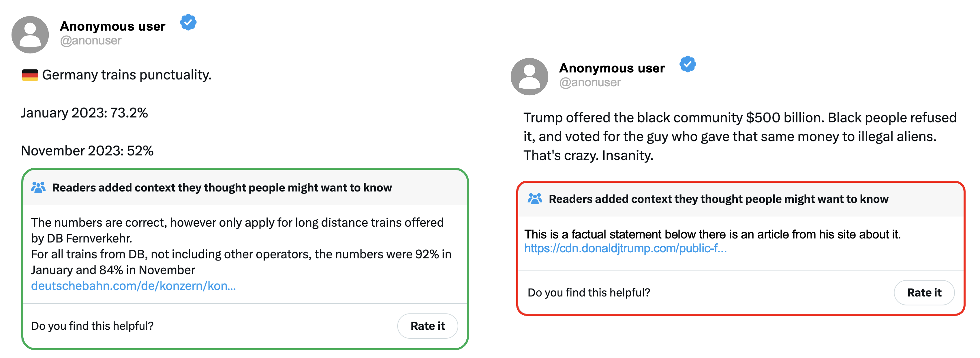The image size is (980, 358).
Task: Click Rate it in the red-bordered note
Action: click(x=924, y=292)
